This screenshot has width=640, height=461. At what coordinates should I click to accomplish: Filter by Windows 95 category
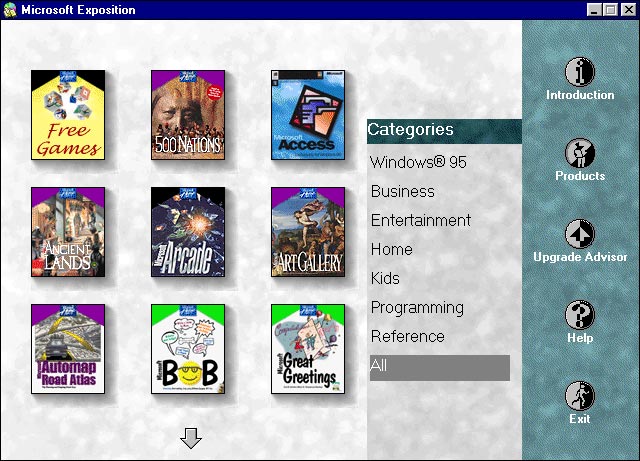pyautogui.click(x=418, y=162)
